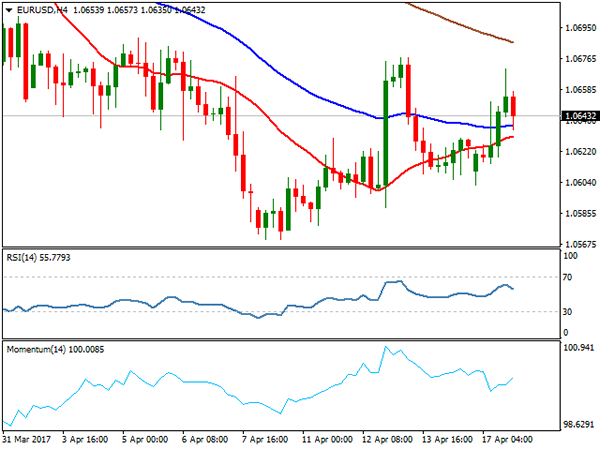Select the EURUSD,H4 symbol title
The width and height of the screenshot is (600, 450).
pos(43,10)
